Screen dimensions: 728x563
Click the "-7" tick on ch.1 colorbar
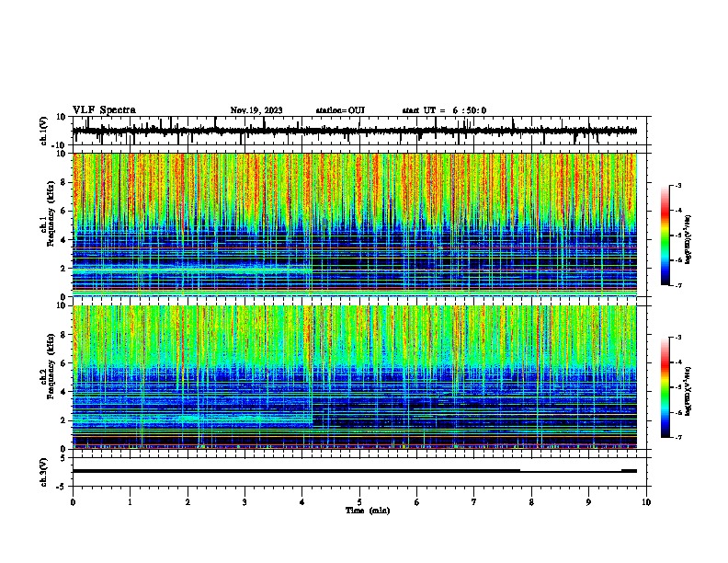(678, 285)
